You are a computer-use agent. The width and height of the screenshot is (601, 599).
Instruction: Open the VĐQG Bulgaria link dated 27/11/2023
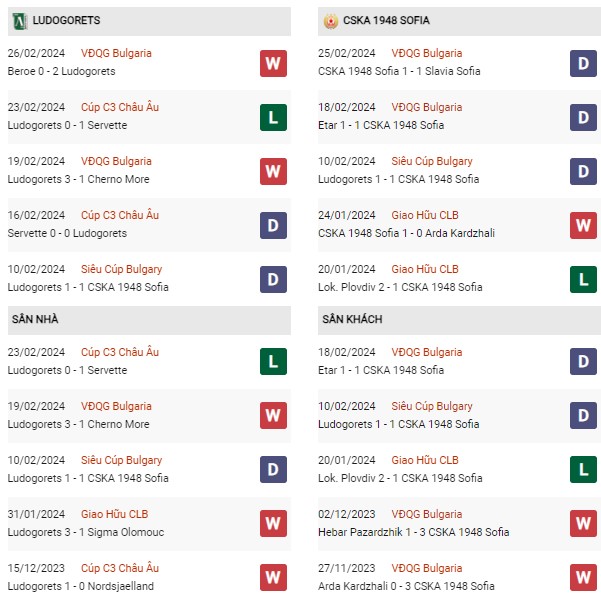(427, 568)
